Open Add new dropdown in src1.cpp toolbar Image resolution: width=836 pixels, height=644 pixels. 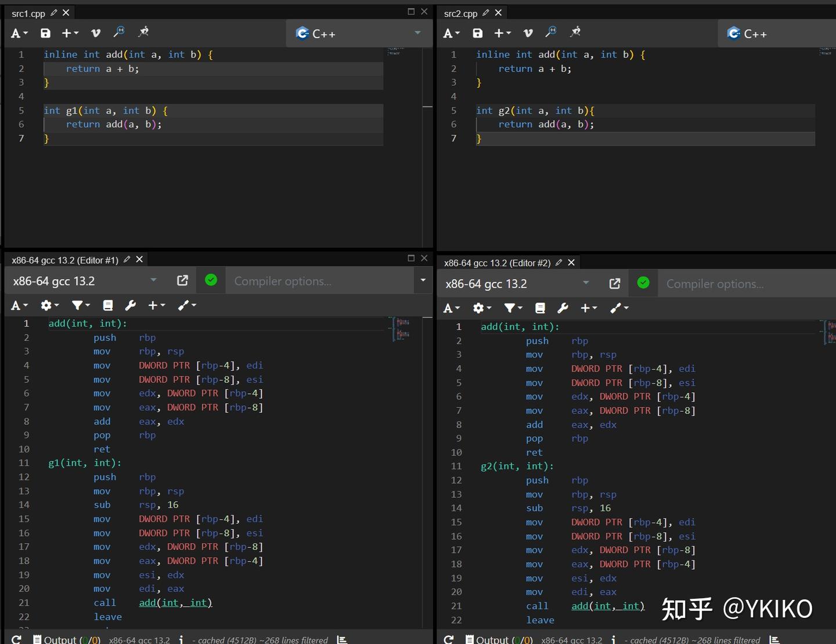point(70,33)
